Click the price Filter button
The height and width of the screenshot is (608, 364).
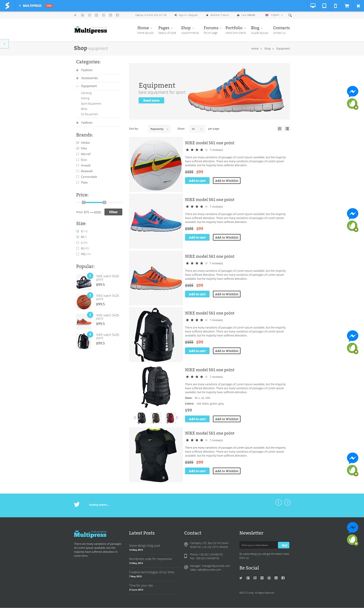pyautogui.click(x=113, y=212)
